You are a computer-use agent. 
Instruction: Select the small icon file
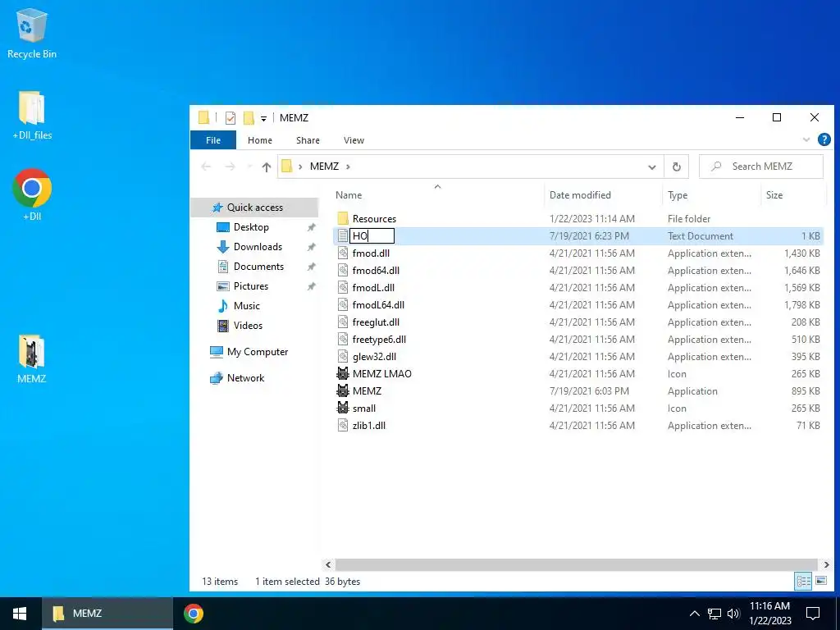pos(363,409)
